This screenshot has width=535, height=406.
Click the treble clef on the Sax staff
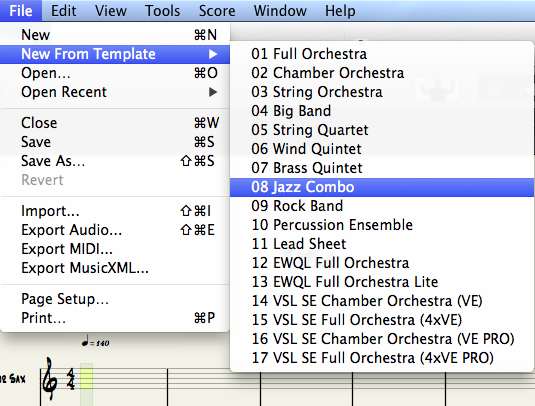(x=50, y=379)
